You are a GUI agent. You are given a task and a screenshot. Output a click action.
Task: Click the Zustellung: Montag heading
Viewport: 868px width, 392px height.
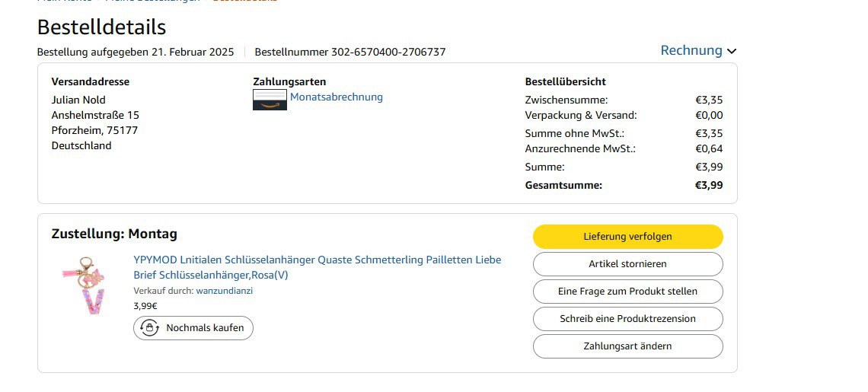[x=114, y=234]
